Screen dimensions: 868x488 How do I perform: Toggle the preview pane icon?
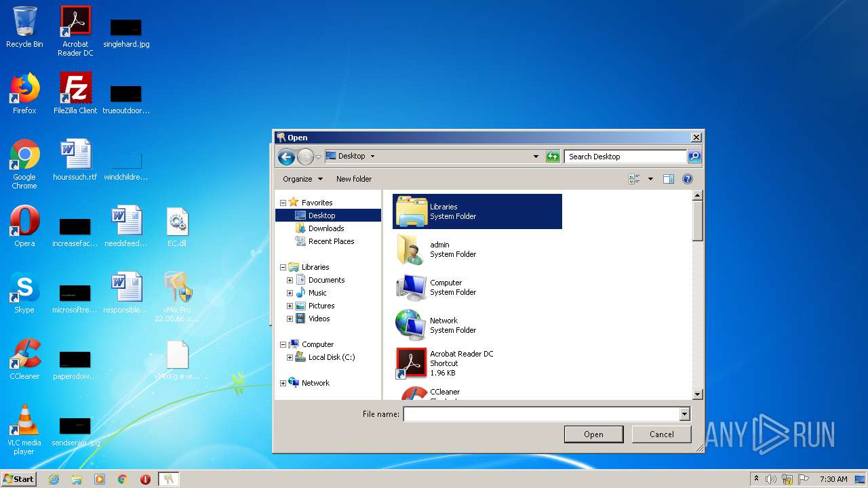click(669, 179)
